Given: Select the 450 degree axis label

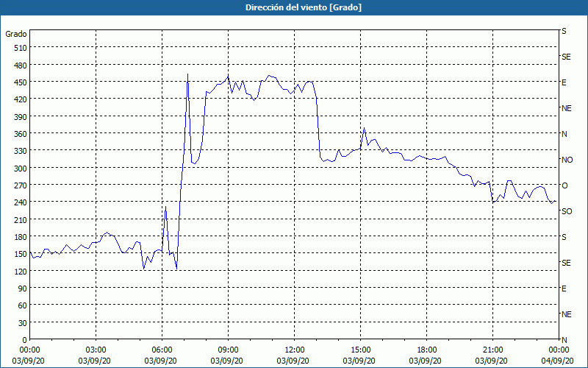Looking at the screenshot, I should click(21, 82).
